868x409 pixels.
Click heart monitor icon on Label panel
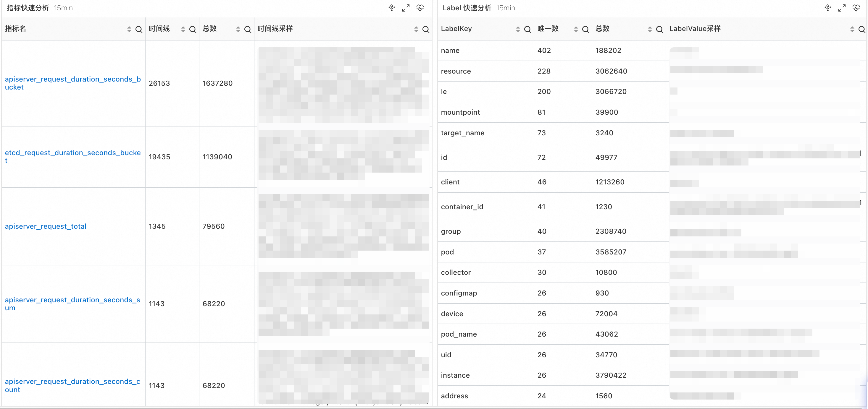click(x=856, y=8)
